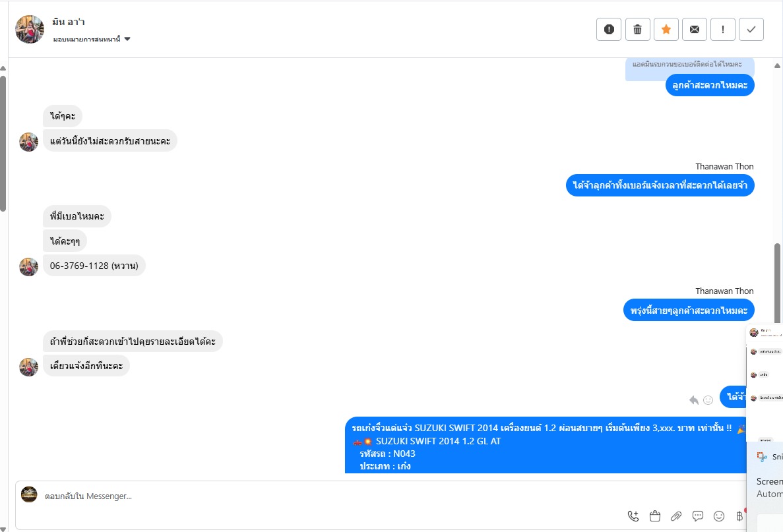Mark conversation done with checkmark
This screenshot has width=783, height=532.
(x=751, y=29)
